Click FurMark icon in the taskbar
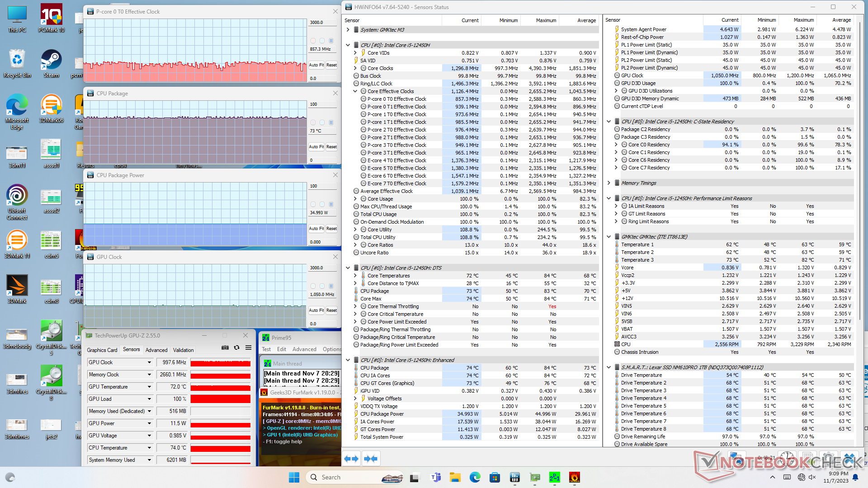868x488 pixels. coord(574,477)
